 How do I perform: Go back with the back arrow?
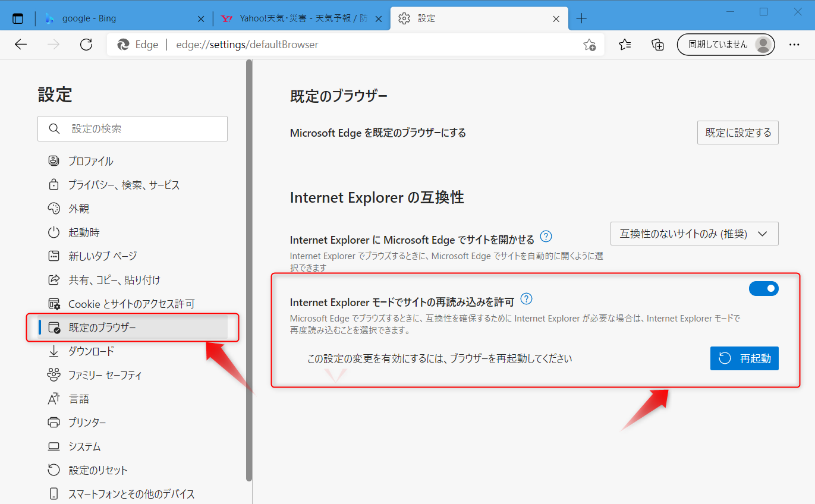[21, 45]
